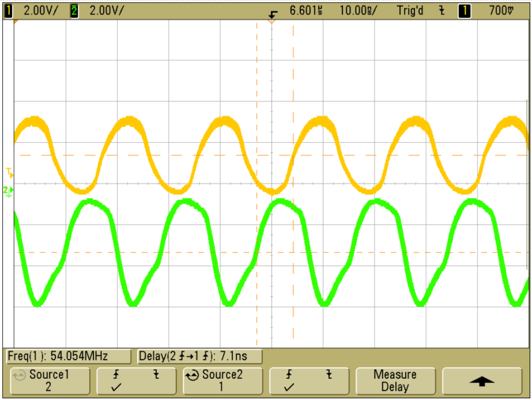Image resolution: width=532 pixels, height=400 pixels.
Task: Select the Delay 7.1ns measurement label
Action: coord(199,357)
